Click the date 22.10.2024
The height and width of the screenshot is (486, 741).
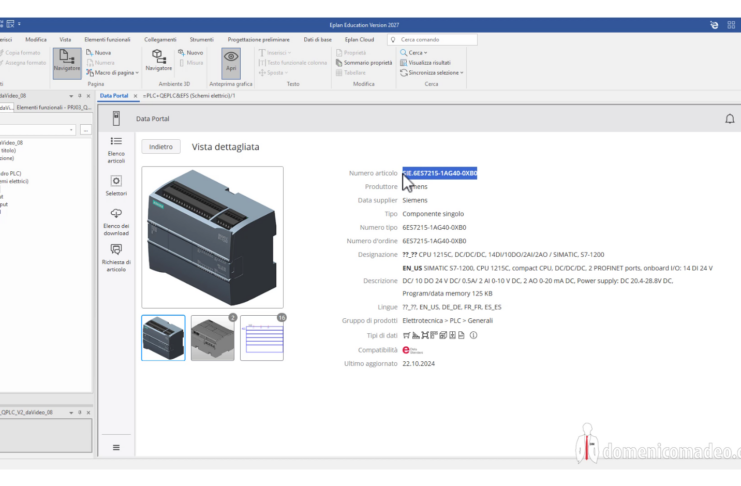[x=419, y=364]
